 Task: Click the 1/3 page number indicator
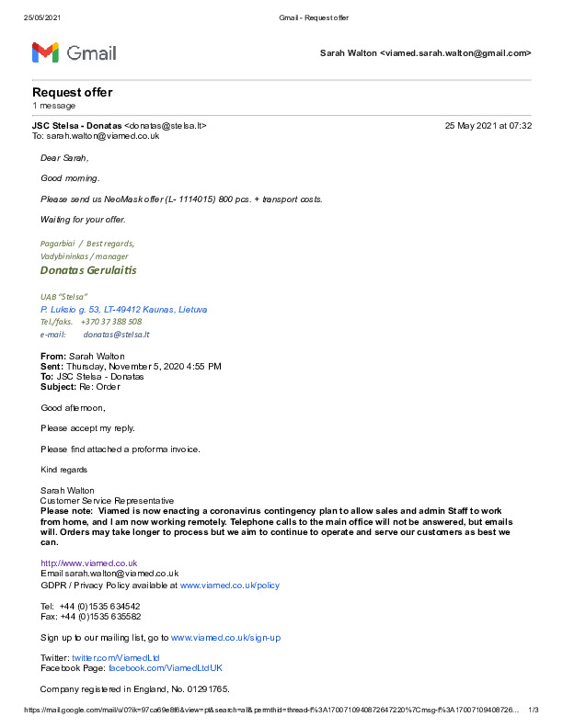(x=533, y=711)
